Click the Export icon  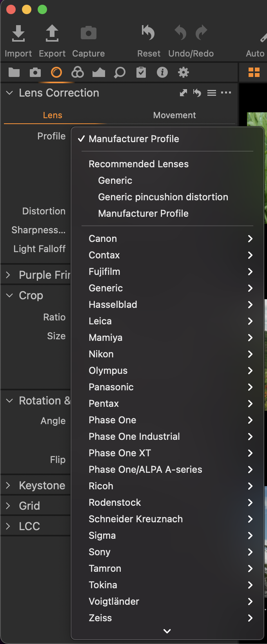[52, 34]
